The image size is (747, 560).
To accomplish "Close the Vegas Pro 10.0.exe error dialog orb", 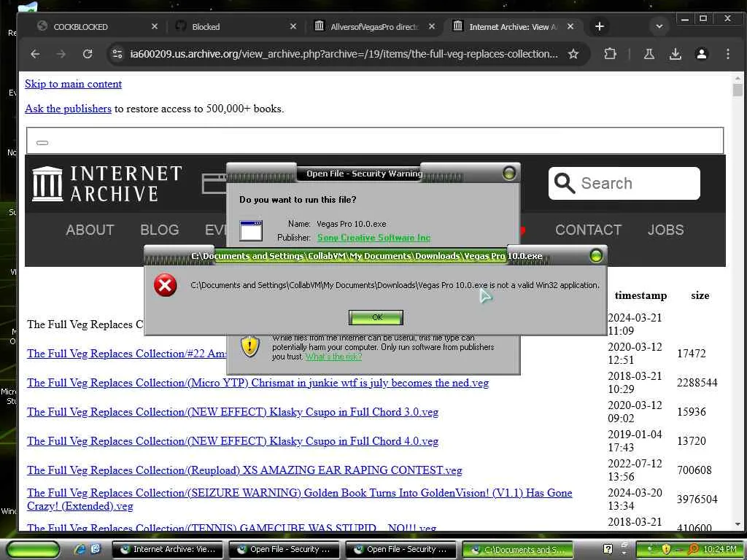I will [596, 256].
